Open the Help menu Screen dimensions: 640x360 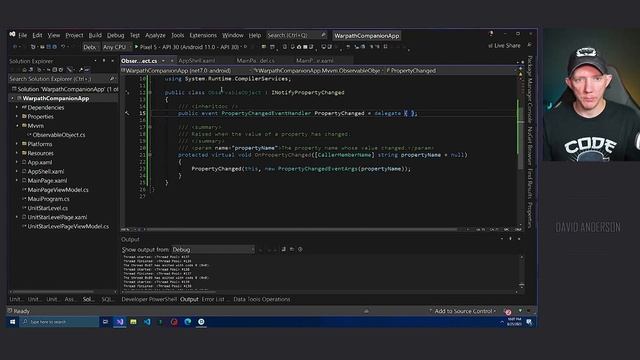[255, 36]
